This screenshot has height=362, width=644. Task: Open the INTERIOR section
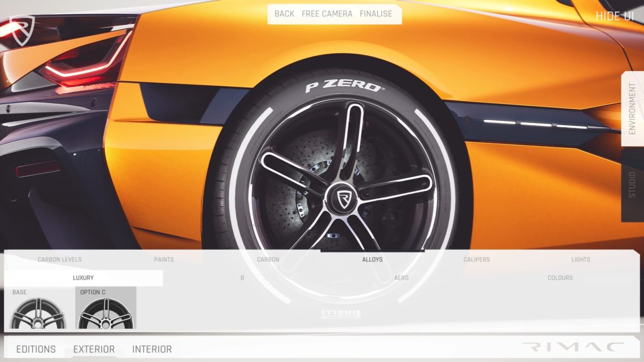(152, 349)
